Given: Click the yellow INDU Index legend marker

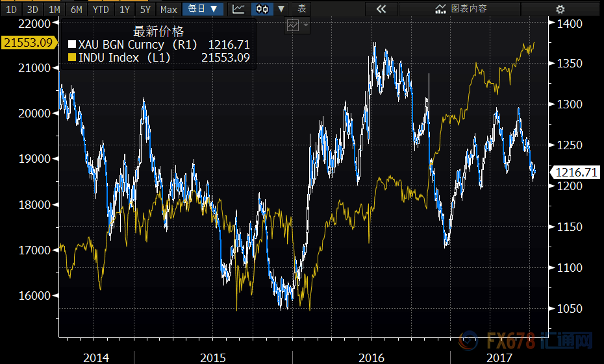Looking at the screenshot, I should [x=71, y=58].
